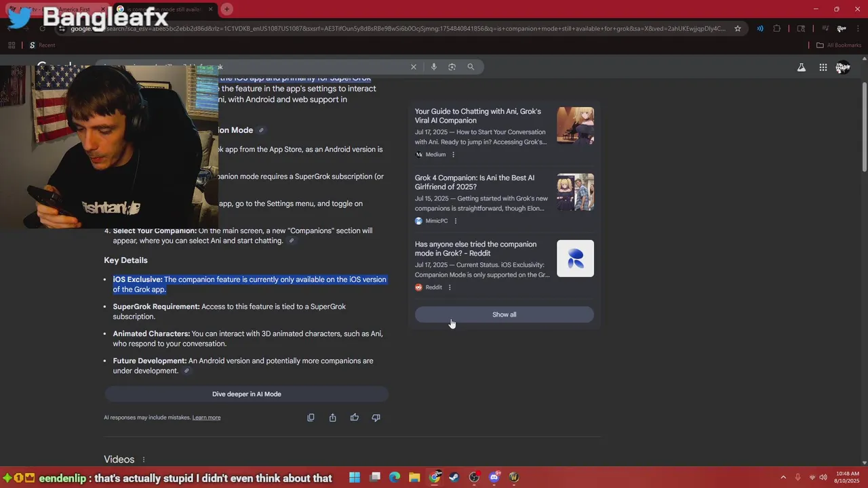Viewport: 868px width, 488px height.
Task: Expand hidden system tray icons chevron
Action: 783,477
